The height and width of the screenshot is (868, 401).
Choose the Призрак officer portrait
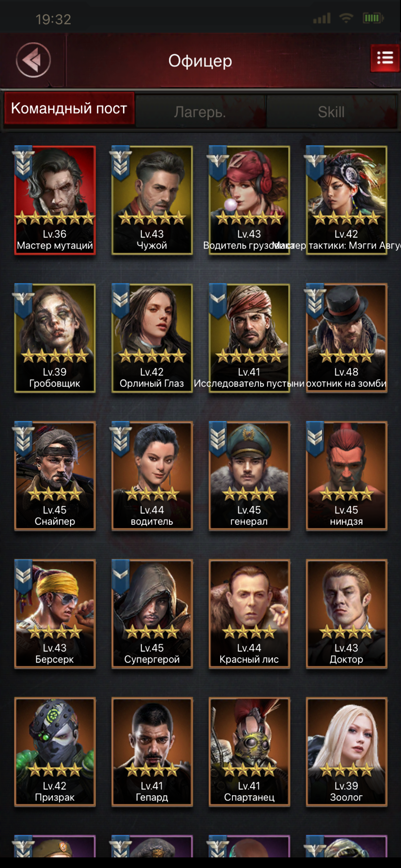click(55, 752)
